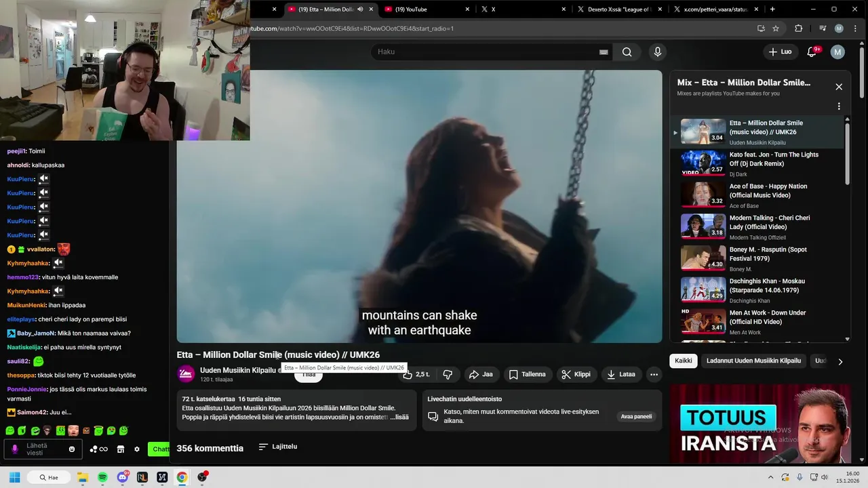Click the playlist panel scrollbar
The height and width of the screenshot is (488, 868).
pyautogui.click(x=847, y=152)
